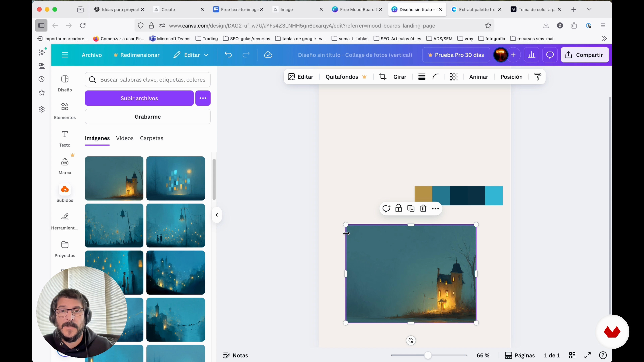The height and width of the screenshot is (362, 644).
Task: Open more upload options menu
Action: pos(203,98)
